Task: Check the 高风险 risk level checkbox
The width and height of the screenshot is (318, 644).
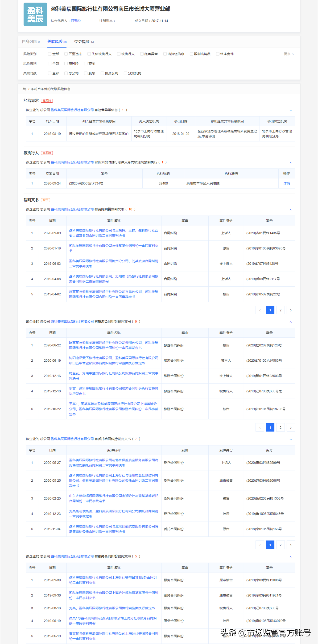Action: click(66, 64)
